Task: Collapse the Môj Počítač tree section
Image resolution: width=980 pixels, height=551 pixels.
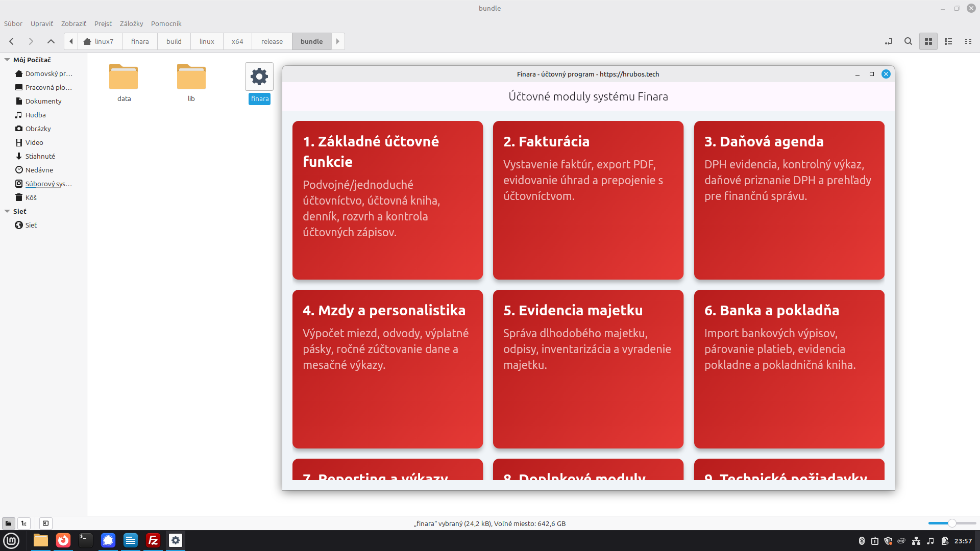Action: (x=7, y=60)
